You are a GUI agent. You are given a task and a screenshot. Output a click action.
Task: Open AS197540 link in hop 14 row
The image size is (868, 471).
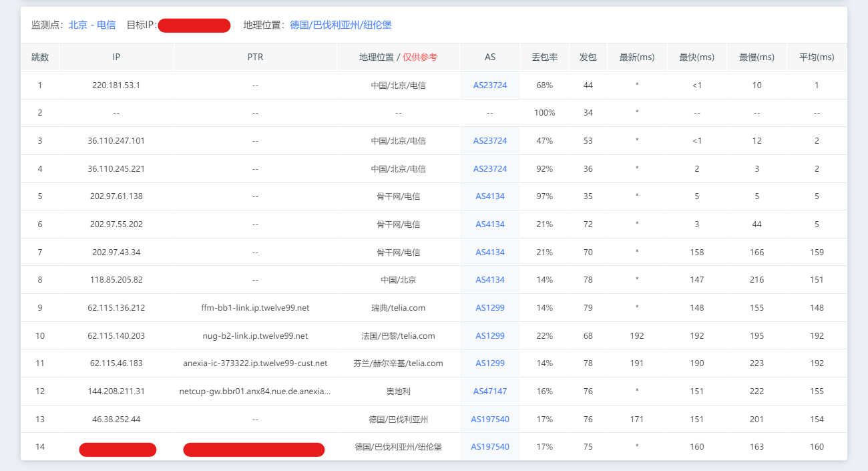point(490,447)
